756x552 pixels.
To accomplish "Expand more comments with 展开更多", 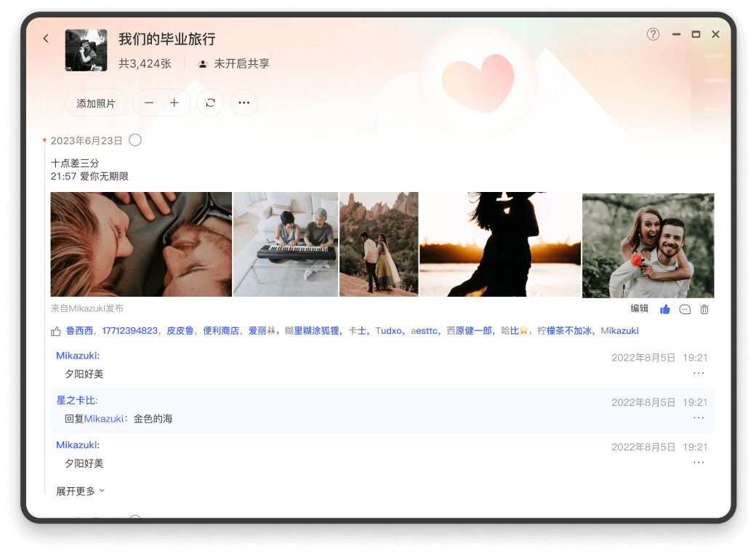I will coord(80,491).
